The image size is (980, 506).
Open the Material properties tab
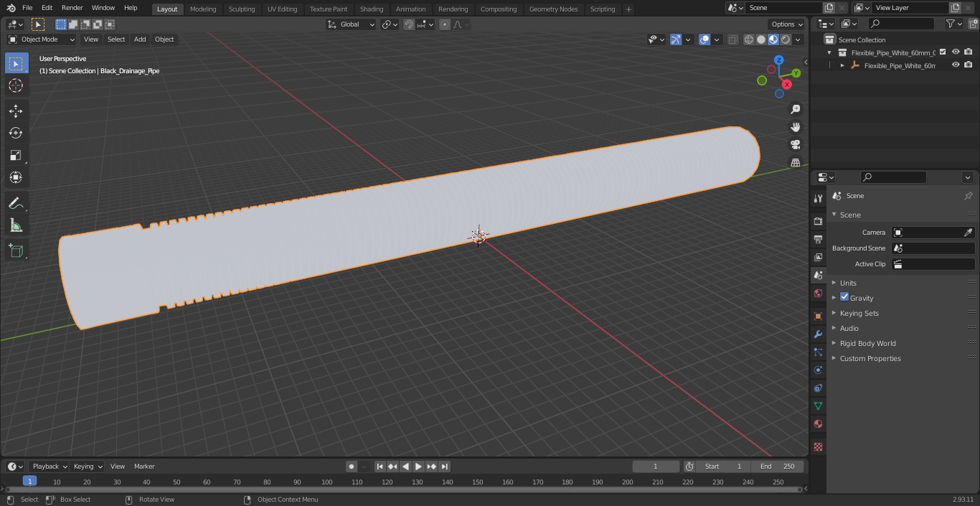pyautogui.click(x=818, y=423)
